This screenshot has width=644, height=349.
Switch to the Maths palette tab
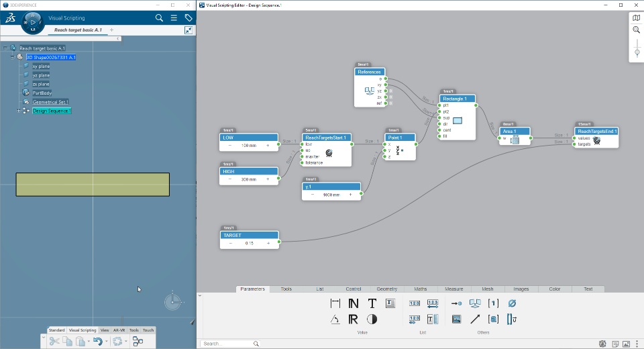pyautogui.click(x=421, y=289)
